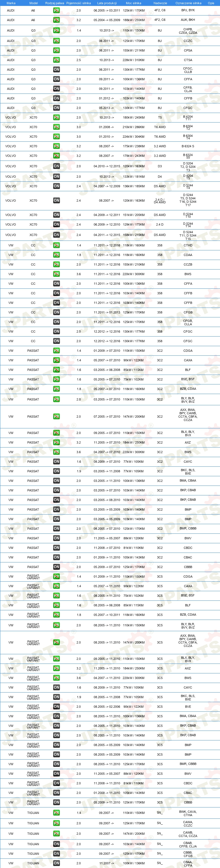
Task: Click the PB icon in the Tiguan 1.4 BWK row
Action: [57, 813]
